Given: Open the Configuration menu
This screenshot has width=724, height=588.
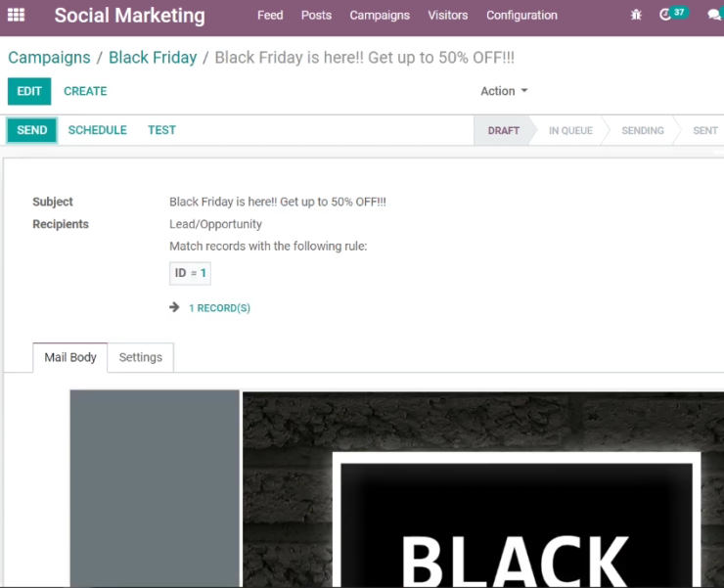Looking at the screenshot, I should coord(521,16).
